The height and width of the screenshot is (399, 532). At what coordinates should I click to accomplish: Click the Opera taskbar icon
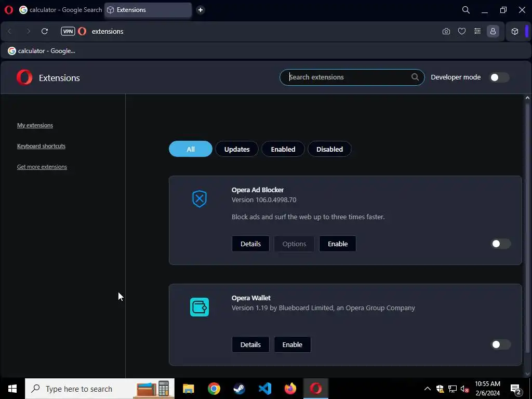pyautogui.click(x=315, y=389)
